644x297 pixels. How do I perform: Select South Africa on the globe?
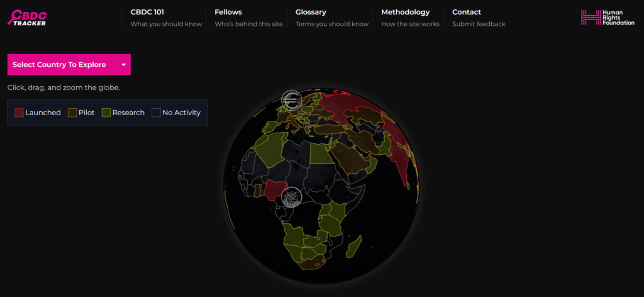310,262
